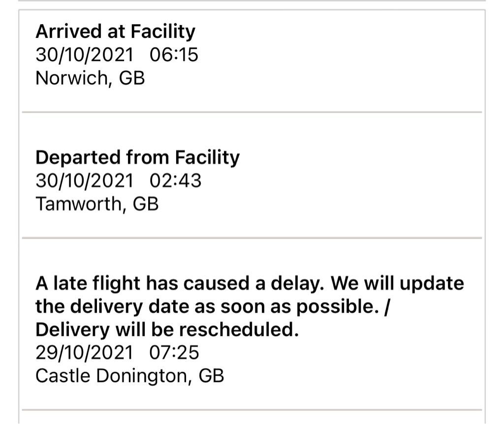Tap the 02:43 departure time

[x=175, y=181]
